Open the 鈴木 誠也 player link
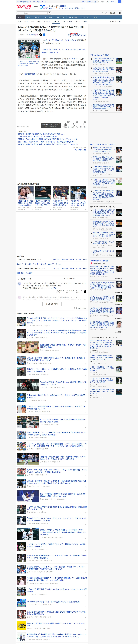Screen dimensions: 138x644 (29, 273)
